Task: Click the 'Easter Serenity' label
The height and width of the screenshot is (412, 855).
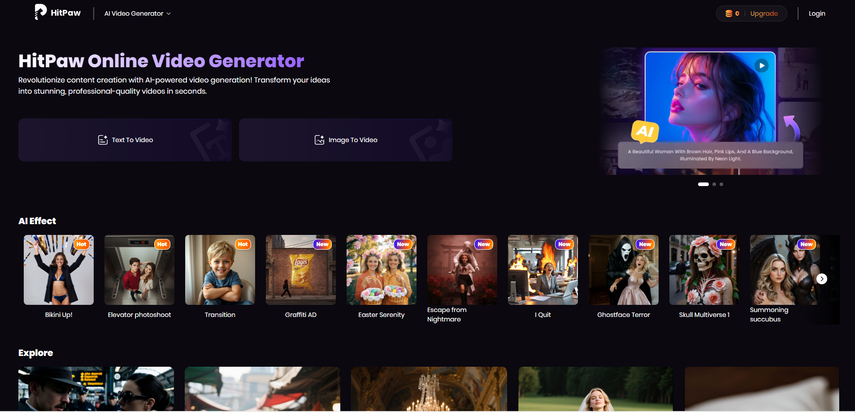Action: pyautogui.click(x=382, y=314)
